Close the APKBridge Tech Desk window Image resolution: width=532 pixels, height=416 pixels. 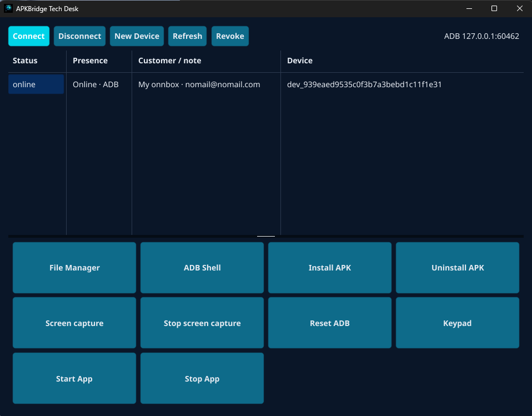pos(519,8)
